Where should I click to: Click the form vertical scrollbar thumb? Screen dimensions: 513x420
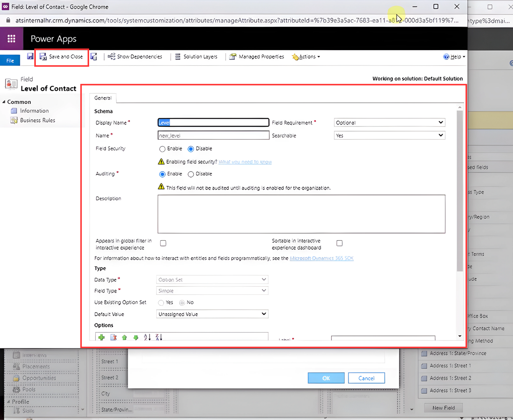click(460, 191)
